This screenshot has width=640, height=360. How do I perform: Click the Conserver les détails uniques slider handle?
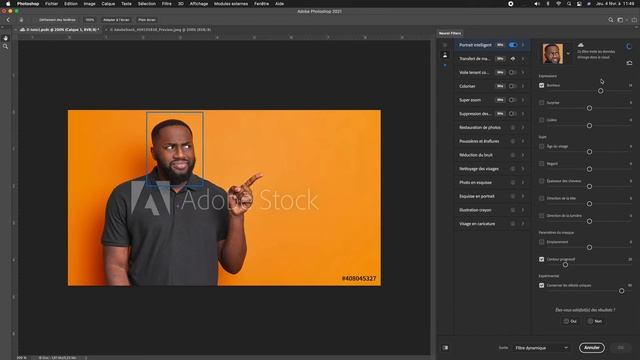[621, 291]
